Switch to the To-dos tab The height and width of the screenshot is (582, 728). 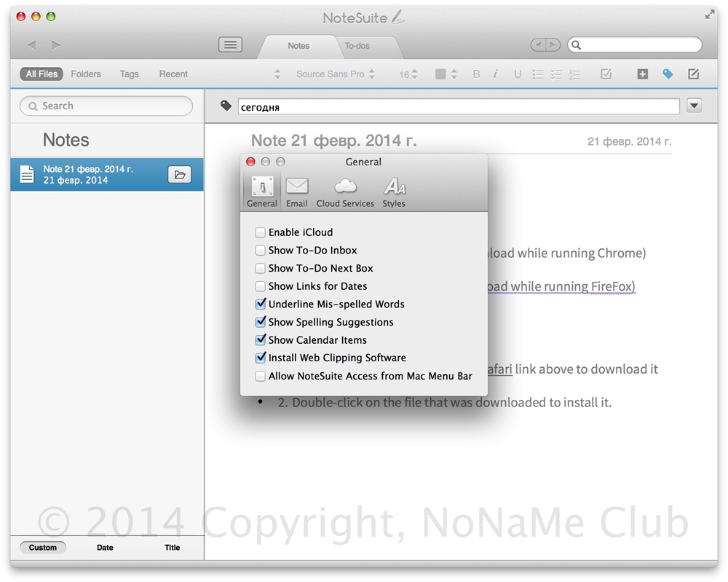357,46
